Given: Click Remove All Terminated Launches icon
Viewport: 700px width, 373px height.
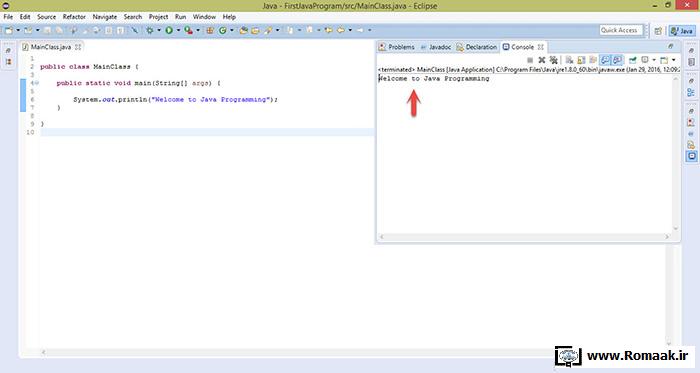Looking at the screenshot, I should pos(554,60).
